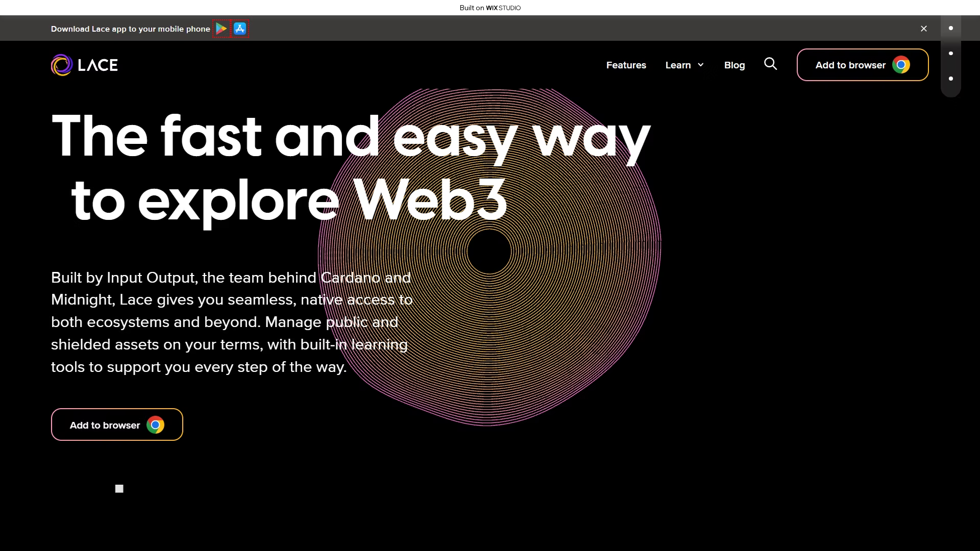Go to Lace logo home link

tap(84, 65)
